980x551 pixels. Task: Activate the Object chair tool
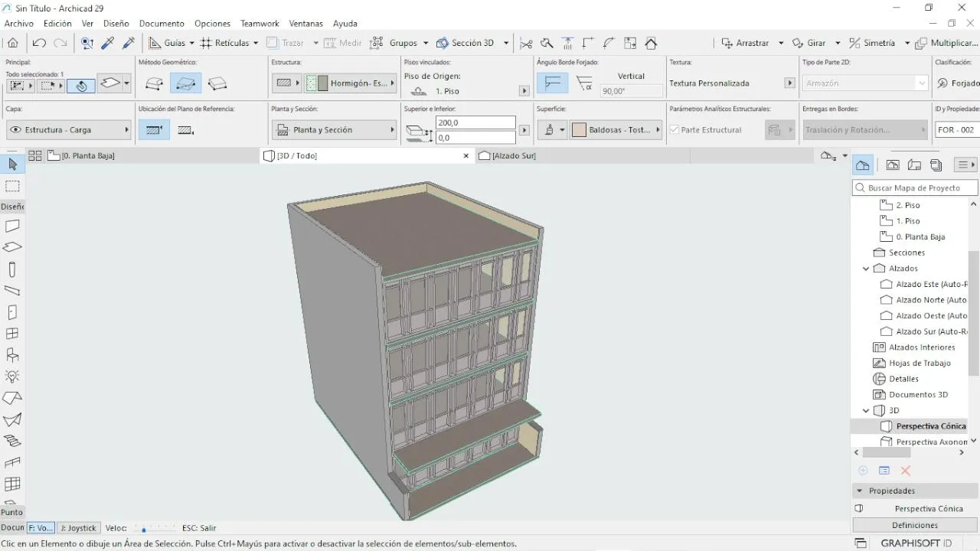click(x=12, y=355)
